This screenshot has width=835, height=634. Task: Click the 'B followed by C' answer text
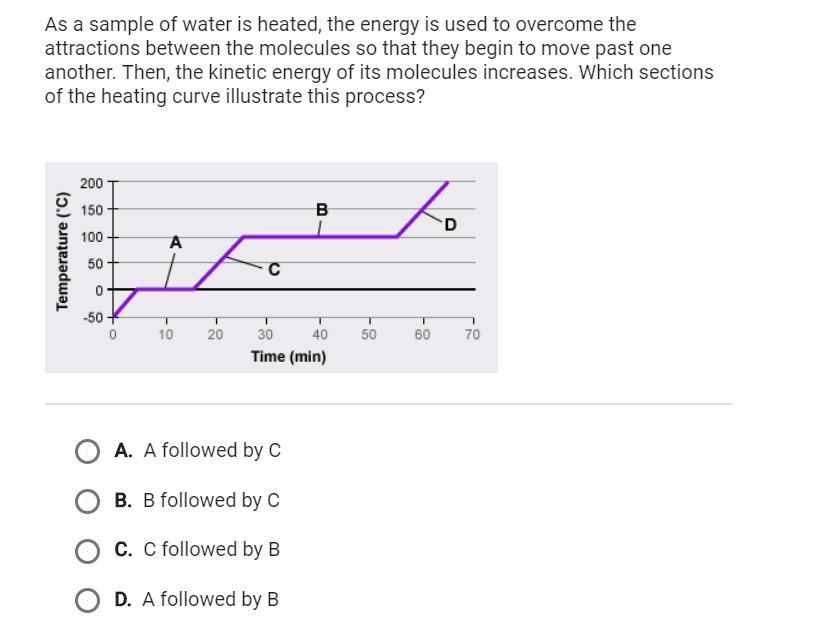(211, 500)
